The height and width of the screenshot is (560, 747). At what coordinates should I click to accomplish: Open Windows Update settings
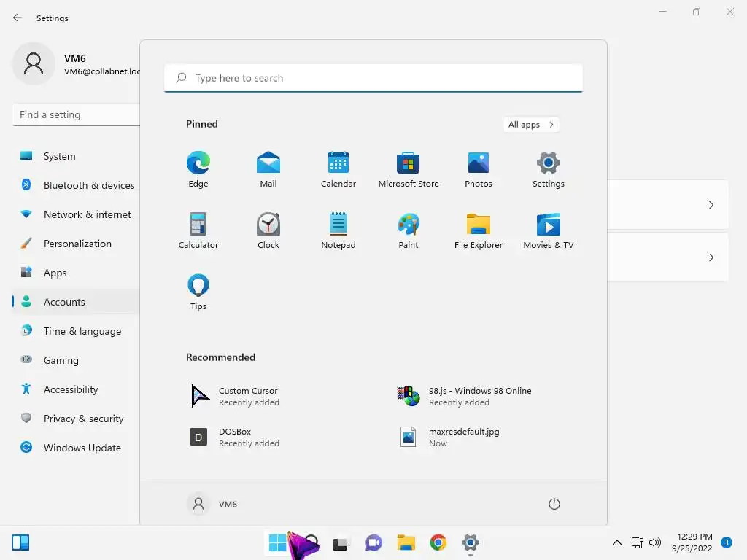(x=76, y=448)
